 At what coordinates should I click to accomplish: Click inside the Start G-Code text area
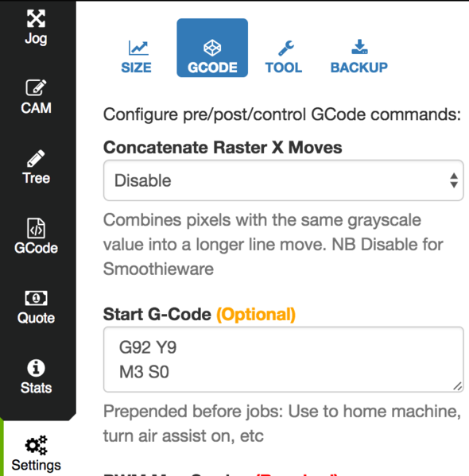pyautogui.click(x=284, y=359)
